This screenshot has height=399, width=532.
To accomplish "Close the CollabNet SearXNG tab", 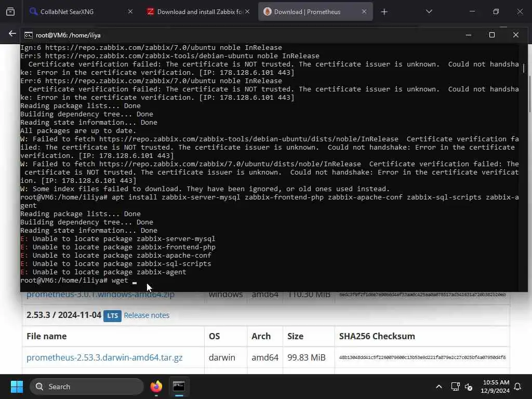I will [x=130, y=12].
